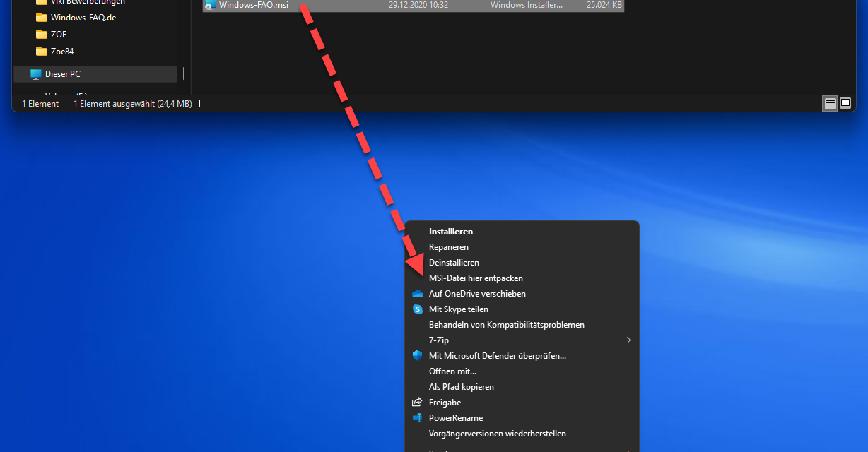Image resolution: width=868 pixels, height=452 pixels.
Task: Click the Skype icon in context menu
Action: pyautogui.click(x=417, y=309)
